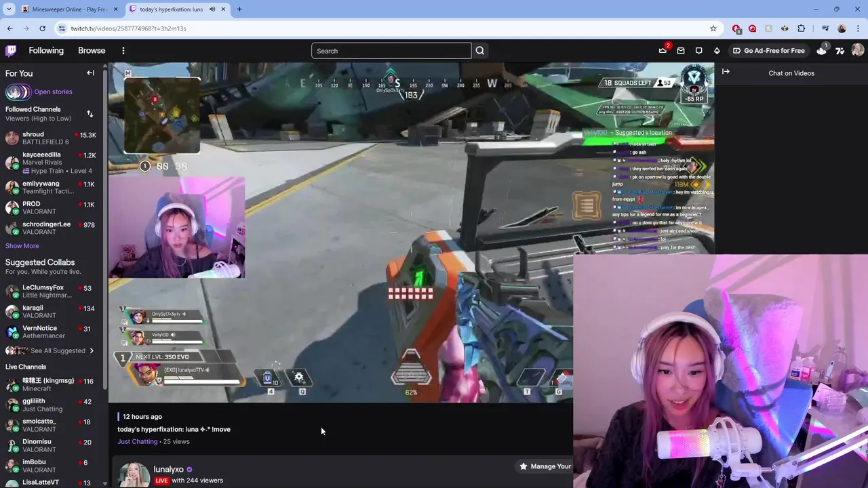Screen dimensions: 868x488
Task: Open the three-dot More menu beside Browse
Action: click(x=123, y=51)
